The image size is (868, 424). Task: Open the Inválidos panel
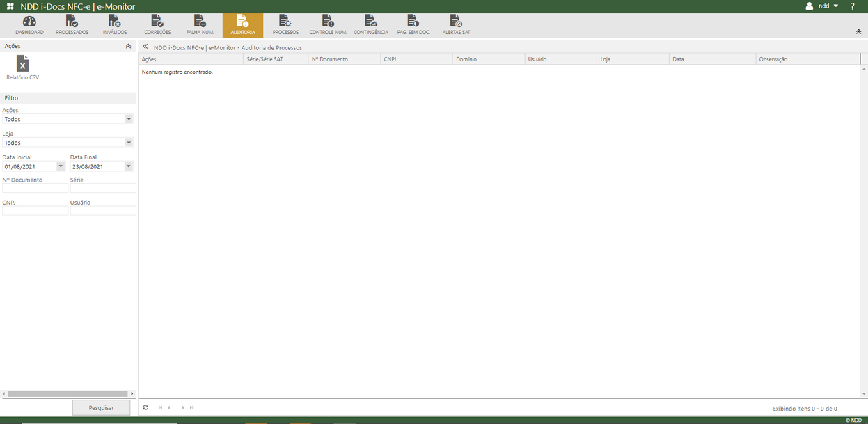click(114, 24)
